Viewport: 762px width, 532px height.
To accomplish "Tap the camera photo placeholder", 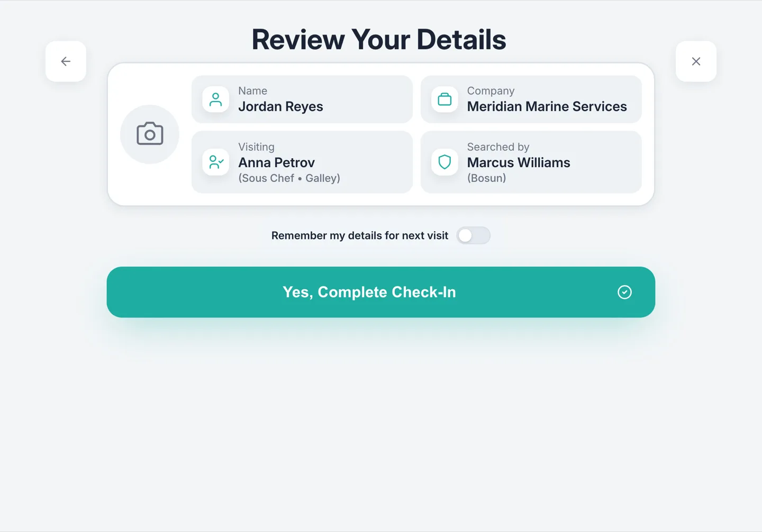I will [x=150, y=134].
